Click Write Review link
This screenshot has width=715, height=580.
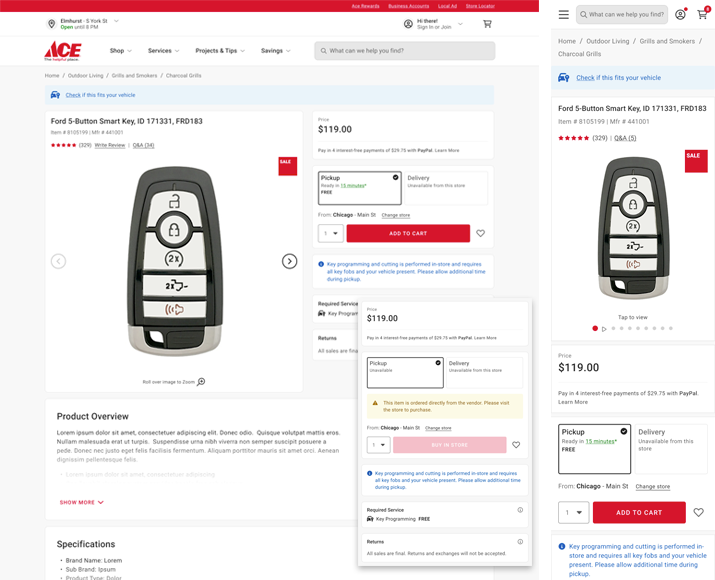110,145
